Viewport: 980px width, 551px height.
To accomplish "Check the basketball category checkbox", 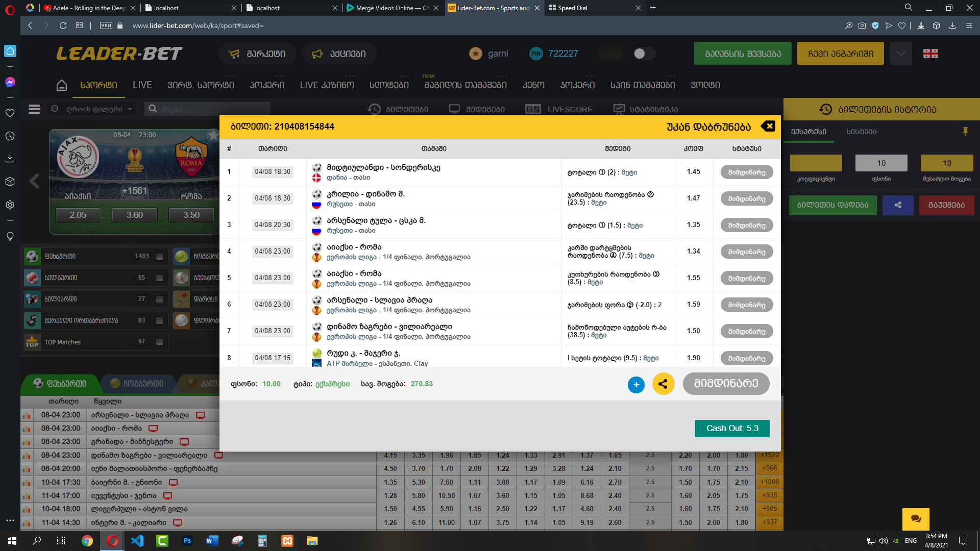I will (160, 278).
